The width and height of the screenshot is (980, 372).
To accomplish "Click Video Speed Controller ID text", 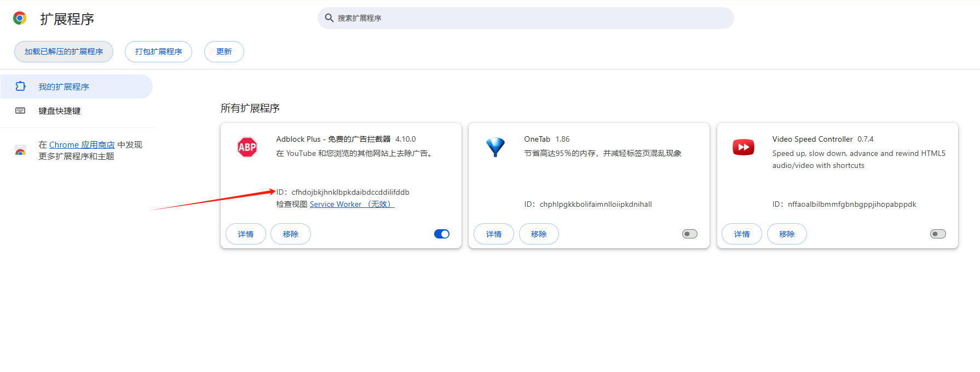I will pyautogui.click(x=844, y=204).
